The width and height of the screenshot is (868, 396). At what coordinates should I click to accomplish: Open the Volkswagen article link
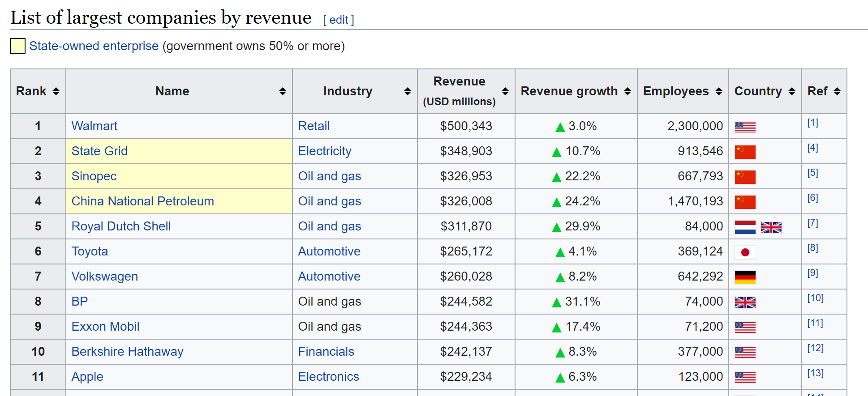pyautogui.click(x=105, y=277)
